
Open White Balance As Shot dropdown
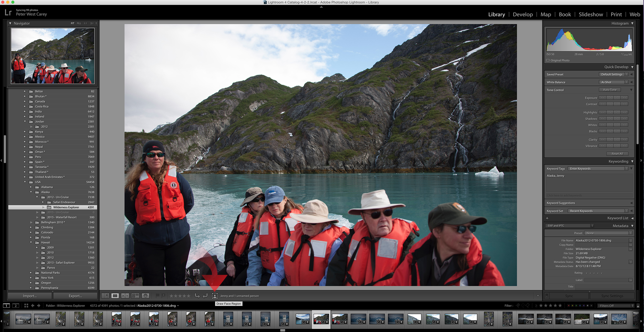614,82
